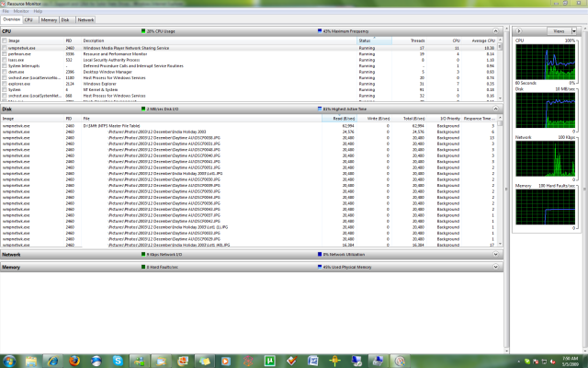588x368 pixels.
Task: Select the Overview tab
Action: point(11,19)
